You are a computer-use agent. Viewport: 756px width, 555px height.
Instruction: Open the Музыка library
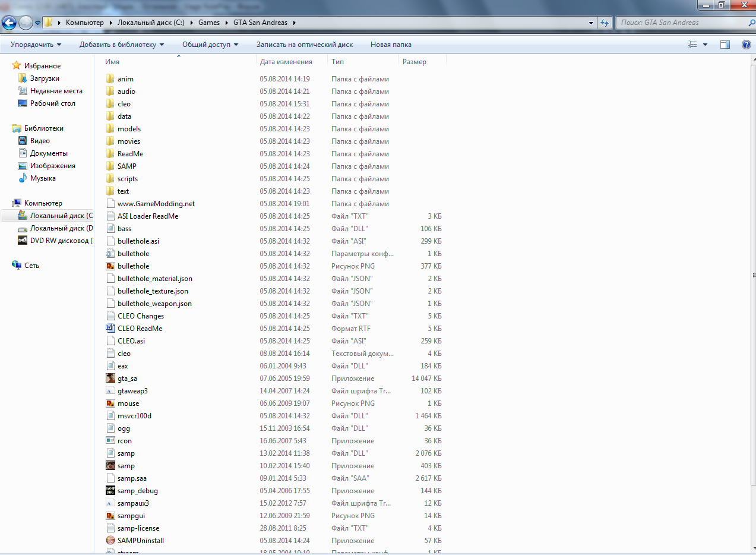[43, 178]
